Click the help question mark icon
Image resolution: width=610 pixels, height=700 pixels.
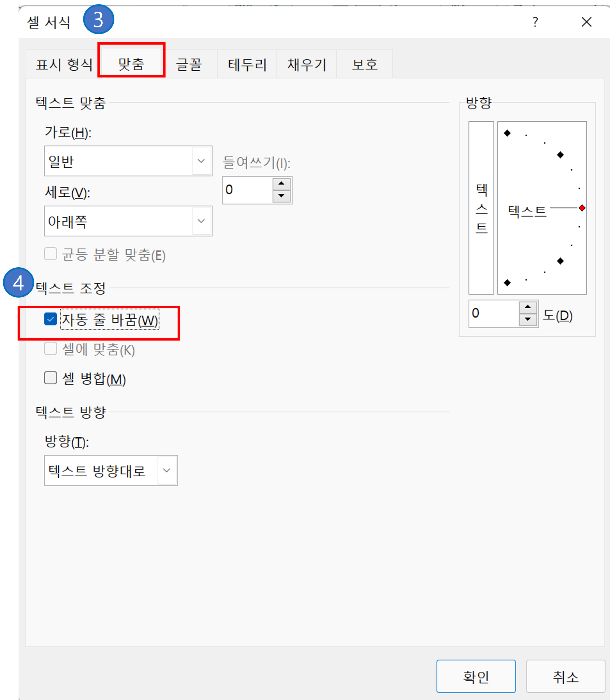(535, 22)
